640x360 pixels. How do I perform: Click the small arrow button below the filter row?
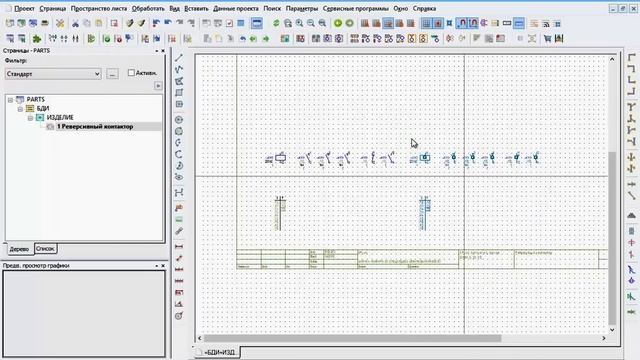(x=158, y=86)
